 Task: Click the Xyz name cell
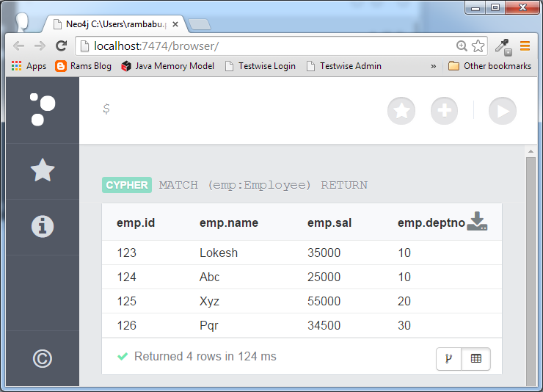click(x=209, y=301)
